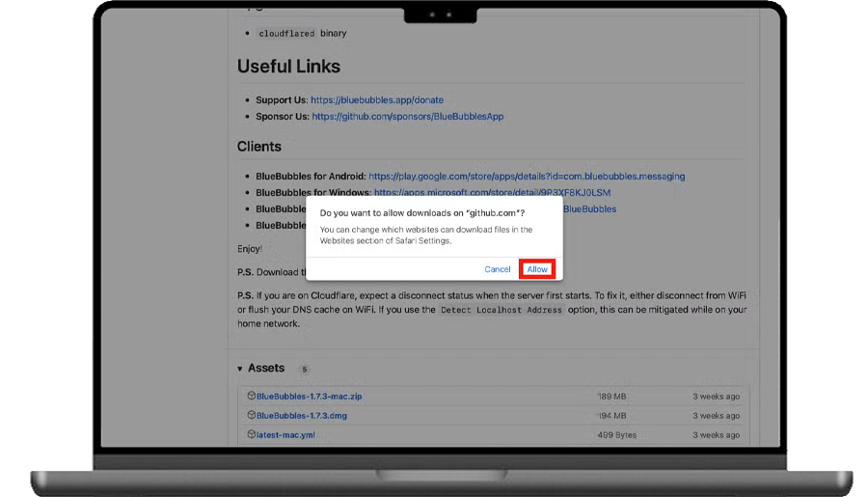Click the 'Detect Localhost Address' code text
Viewport: 868px width, 497px height.
coord(502,311)
